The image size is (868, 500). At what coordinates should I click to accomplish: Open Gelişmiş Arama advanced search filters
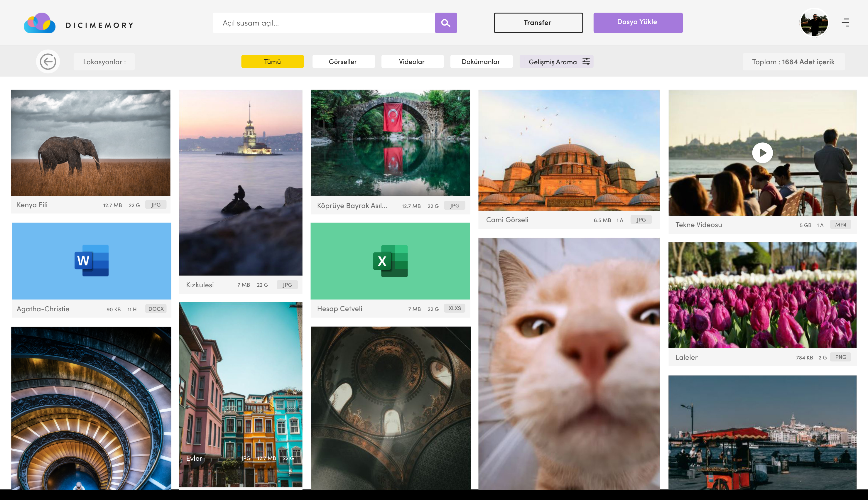pyautogui.click(x=556, y=62)
